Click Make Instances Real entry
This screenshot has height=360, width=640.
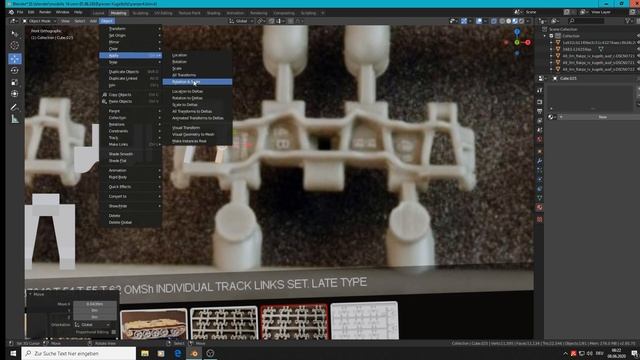tap(198, 141)
